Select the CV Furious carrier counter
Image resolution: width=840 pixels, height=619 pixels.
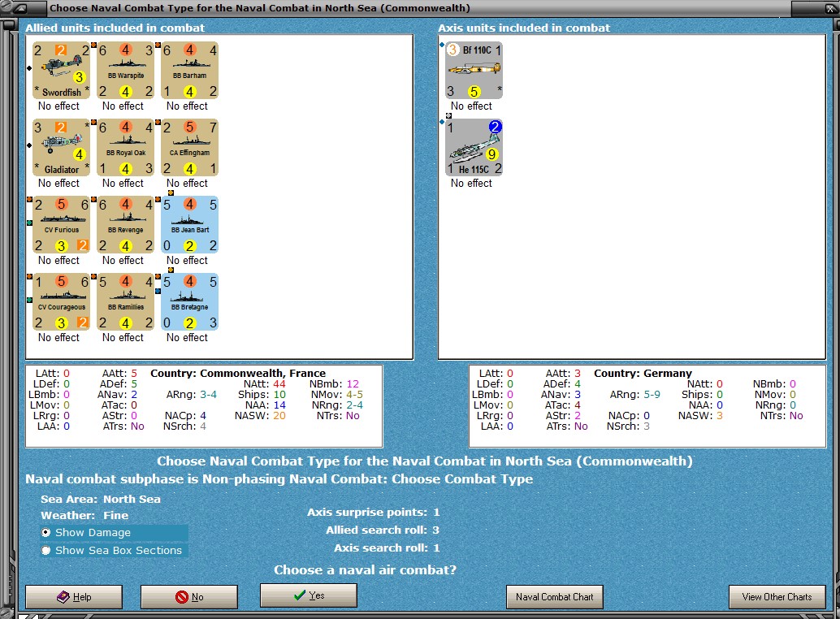click(61, 225)
